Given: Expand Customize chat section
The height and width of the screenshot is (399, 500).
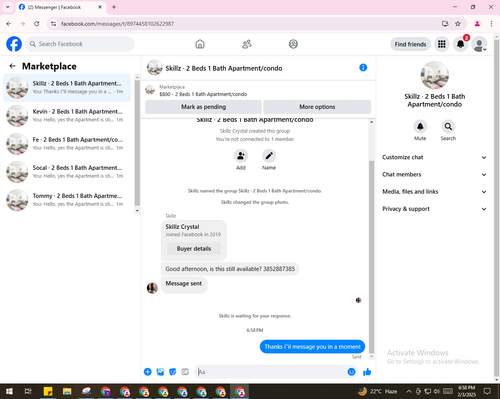Looking at the screenshot, I should 434,157.
